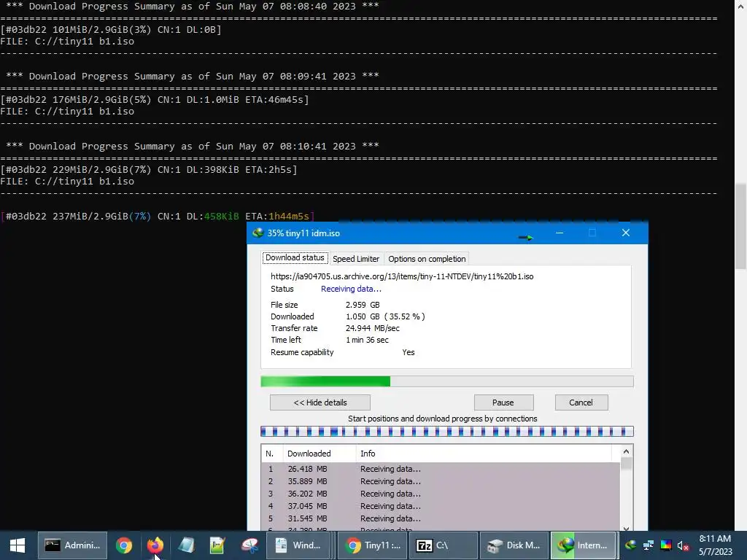
Task: Click the connections list scroll up arrow
Action: pyautogui.click(x=626, y=451)
